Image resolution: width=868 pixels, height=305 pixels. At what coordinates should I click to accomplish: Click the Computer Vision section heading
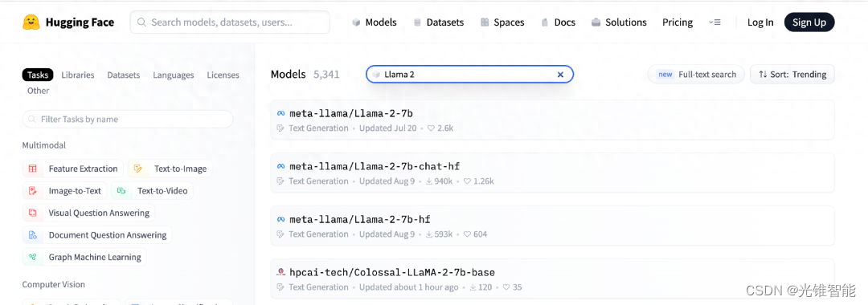tap(54, 285)
